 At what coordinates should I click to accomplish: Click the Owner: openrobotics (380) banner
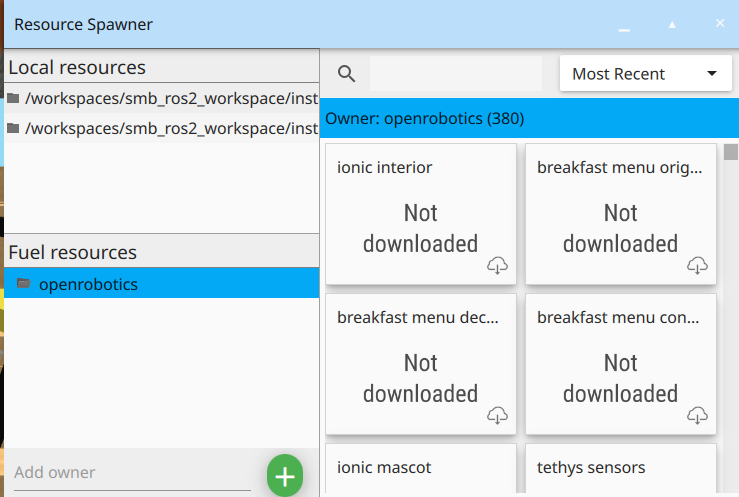529,118
